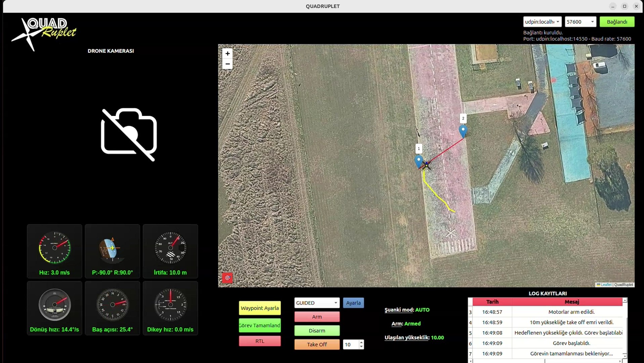Click the Arm button
The image size is (644, 363).
click(317, 317)
